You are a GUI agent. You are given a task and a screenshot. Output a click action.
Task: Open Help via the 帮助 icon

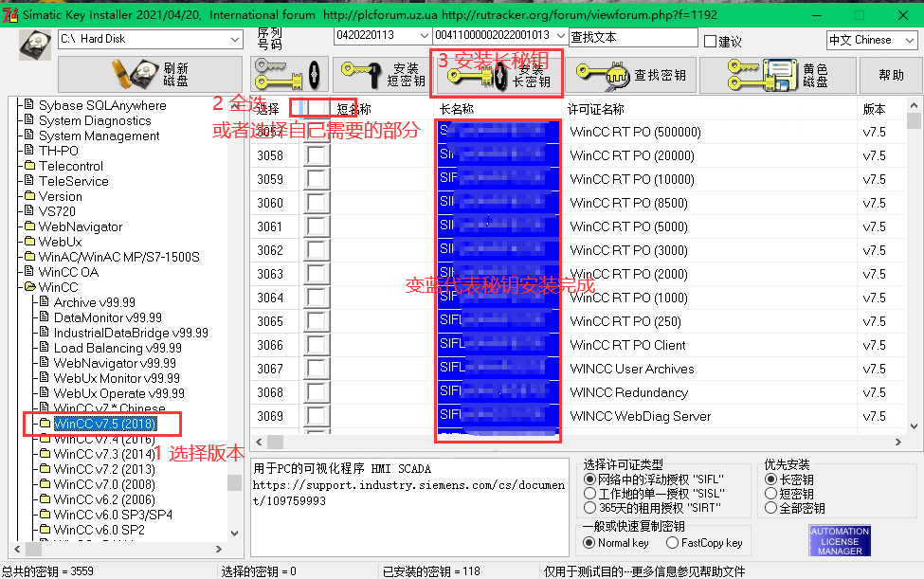point(890,74)
